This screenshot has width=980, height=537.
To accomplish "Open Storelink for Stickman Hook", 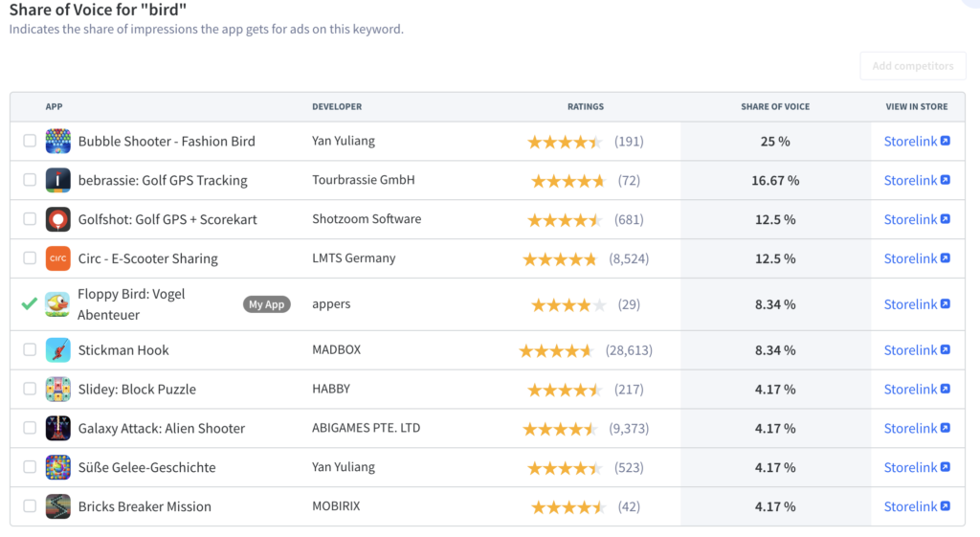I will point(917,350).
